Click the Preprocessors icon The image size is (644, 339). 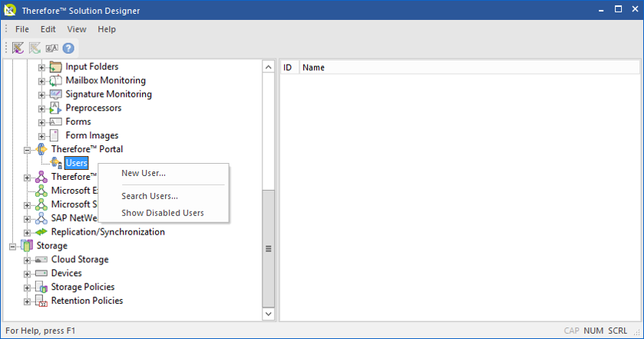tap(55, 108)
